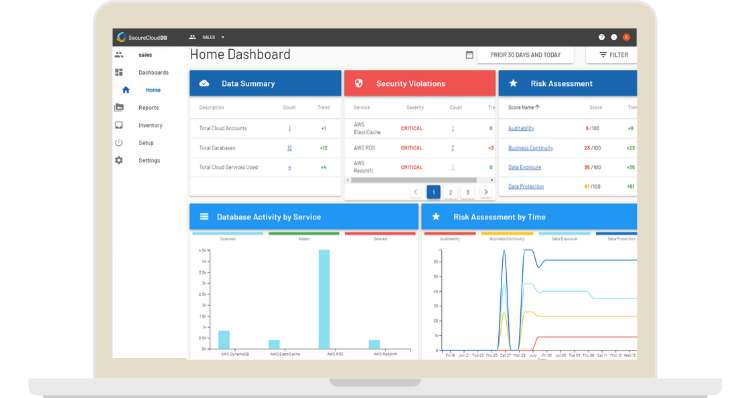Open the Inventory menu item

[150, 125]
